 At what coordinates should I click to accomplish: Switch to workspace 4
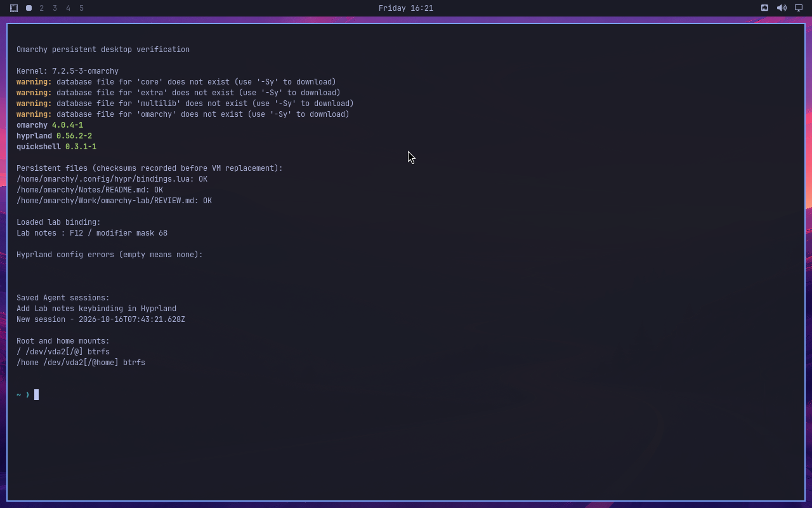tap(69, 8)
